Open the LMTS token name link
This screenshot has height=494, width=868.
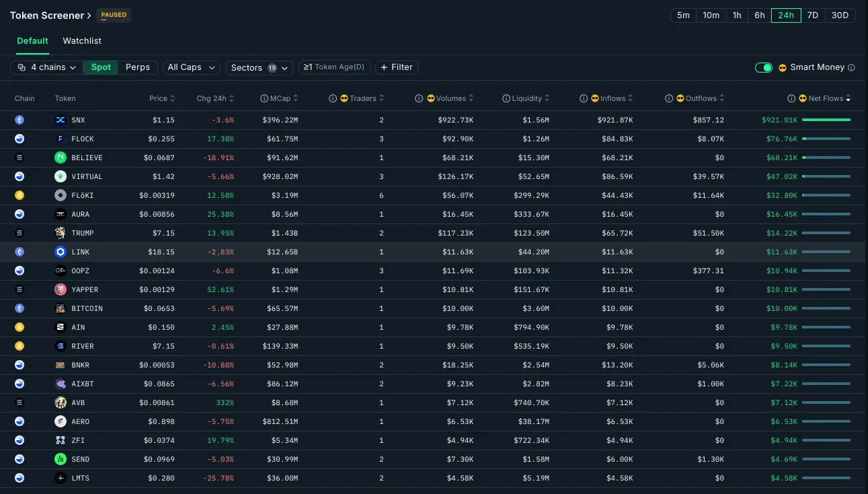coord(80,478)
